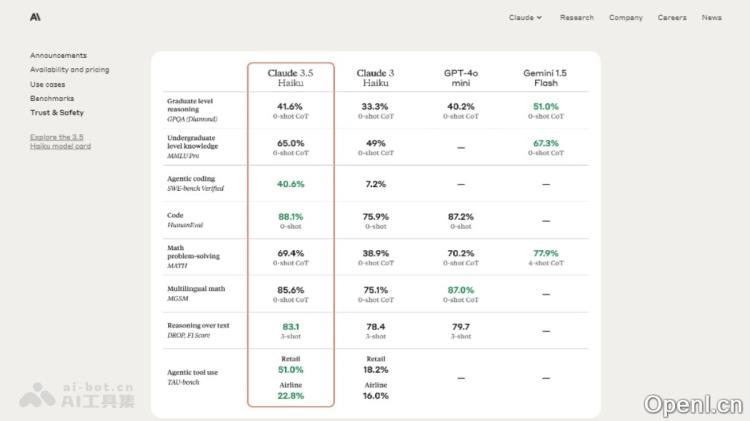750x421 pixels.
Task: Jump to Benchmarks section
Action: (x=52, y=98)
